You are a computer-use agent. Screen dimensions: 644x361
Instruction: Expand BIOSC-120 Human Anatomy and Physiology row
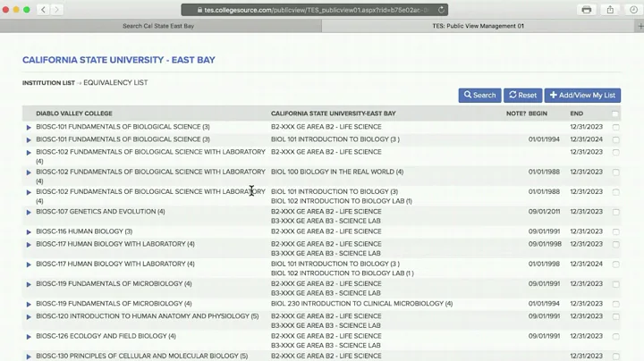(29, 316)
